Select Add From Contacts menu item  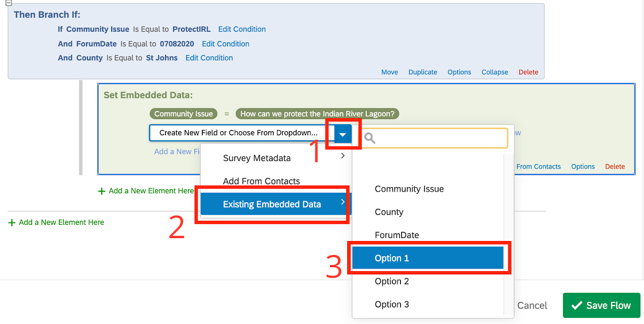[x=261, y=181]
